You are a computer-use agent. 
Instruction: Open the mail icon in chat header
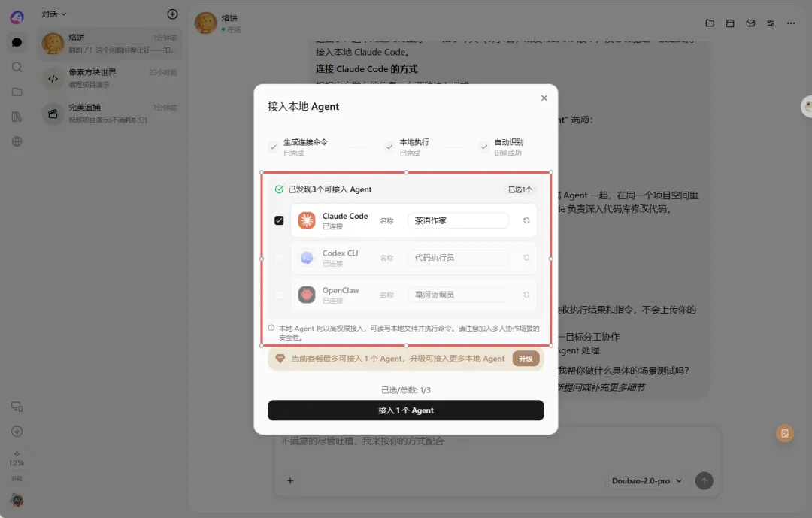click(750, 23)
